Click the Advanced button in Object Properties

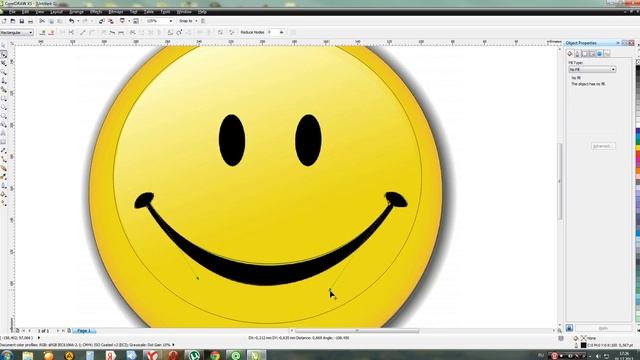[603, 146]
